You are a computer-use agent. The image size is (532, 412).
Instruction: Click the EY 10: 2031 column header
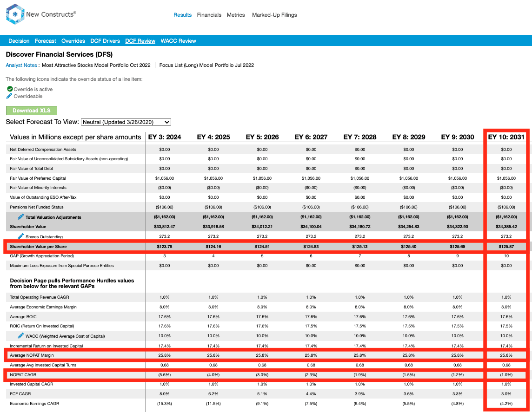pyautogui.click(x=506, y=137)
